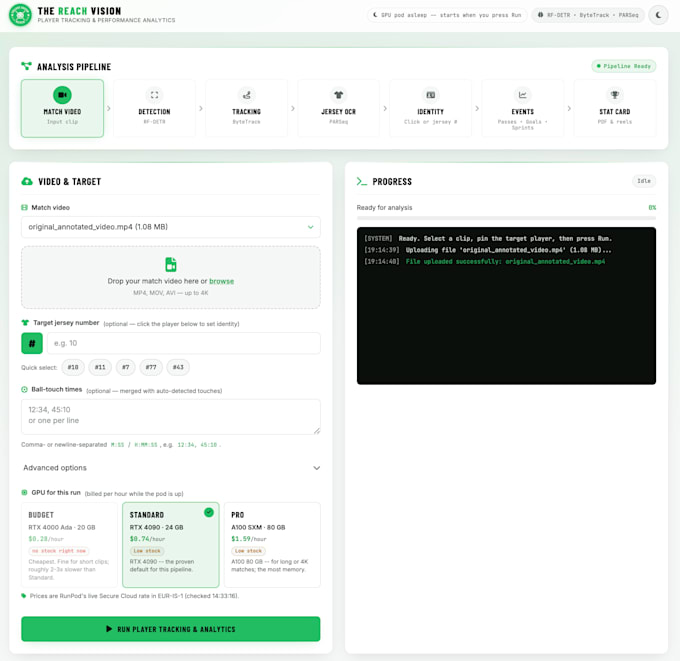This screenshot has height=661, width=680.
Task: Click the RF-DETR ByteTrack PARSeq info pill
Action: click(x=588, y=15)
